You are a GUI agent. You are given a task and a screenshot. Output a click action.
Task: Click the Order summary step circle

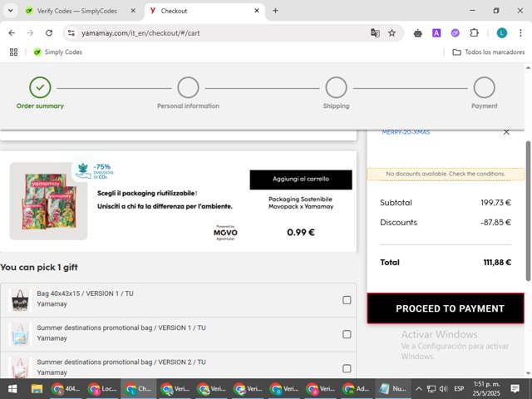click(x=40, y=87)
